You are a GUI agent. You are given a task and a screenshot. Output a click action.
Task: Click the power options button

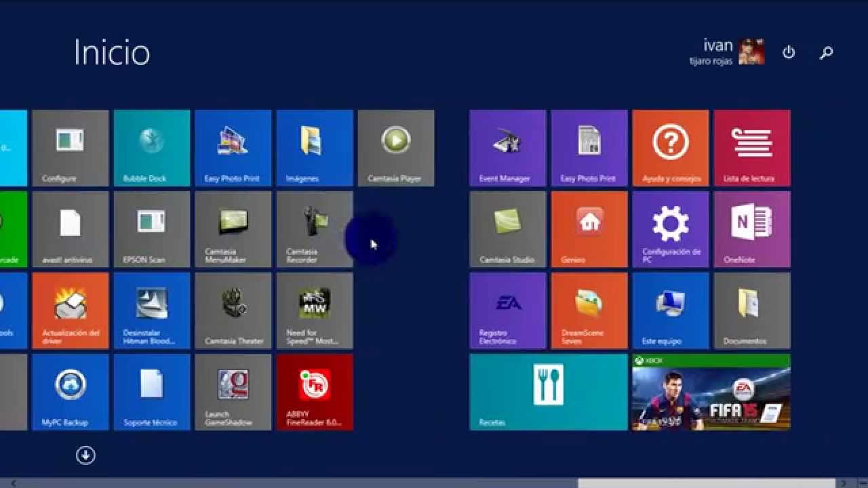pos(789,52)
